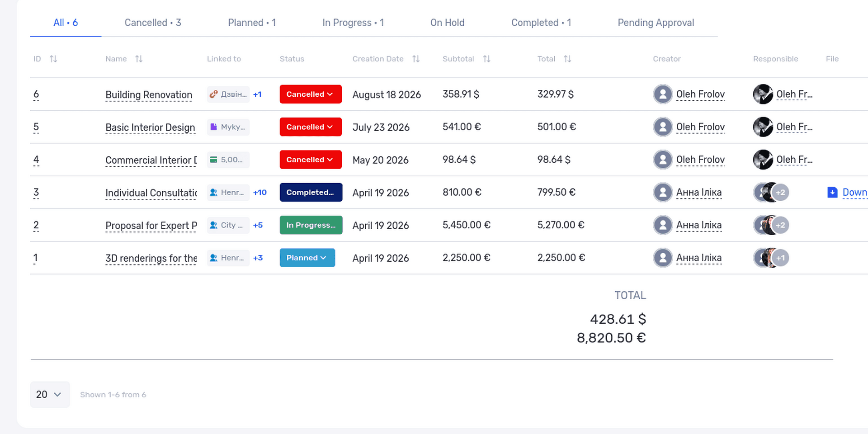This screenshot has width=868, height=434.
Task: Open Oleh Frolov creator link in row 6
Action: 700,94
